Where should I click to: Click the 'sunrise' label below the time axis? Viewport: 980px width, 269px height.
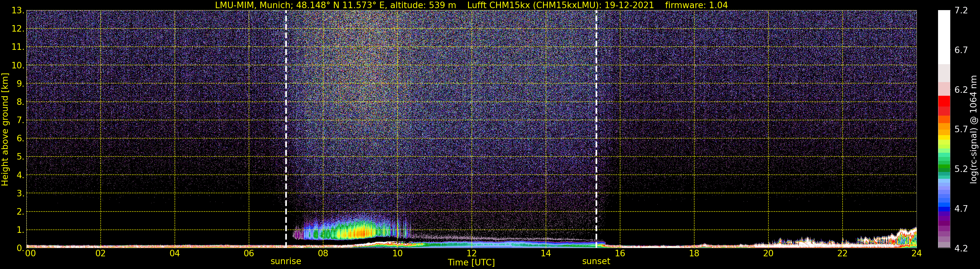tap(286, 262)
